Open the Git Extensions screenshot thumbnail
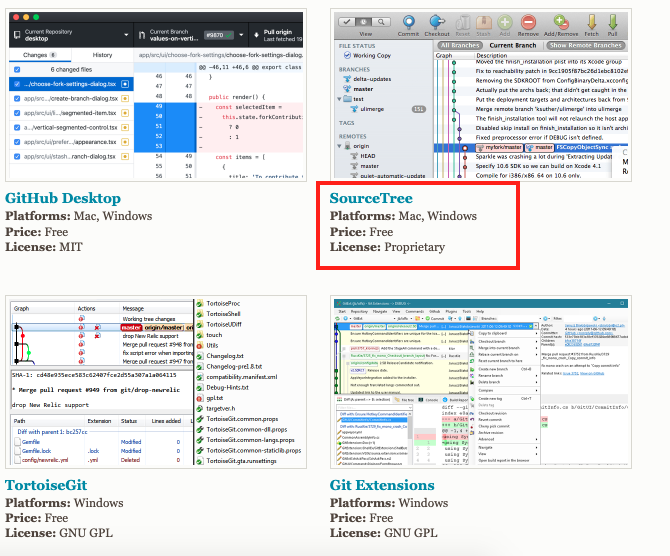The height and width of the screenshot is (556, 670). 481,382
